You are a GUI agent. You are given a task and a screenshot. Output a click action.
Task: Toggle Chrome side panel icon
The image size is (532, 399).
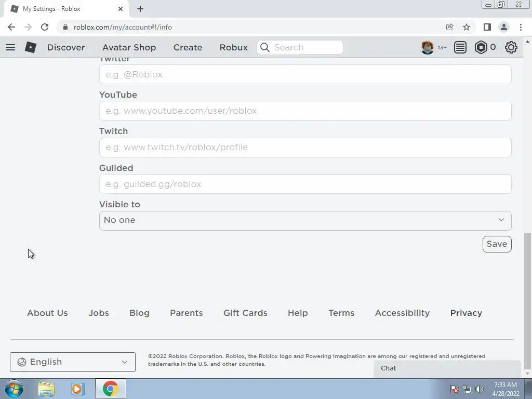coord(487,27)
